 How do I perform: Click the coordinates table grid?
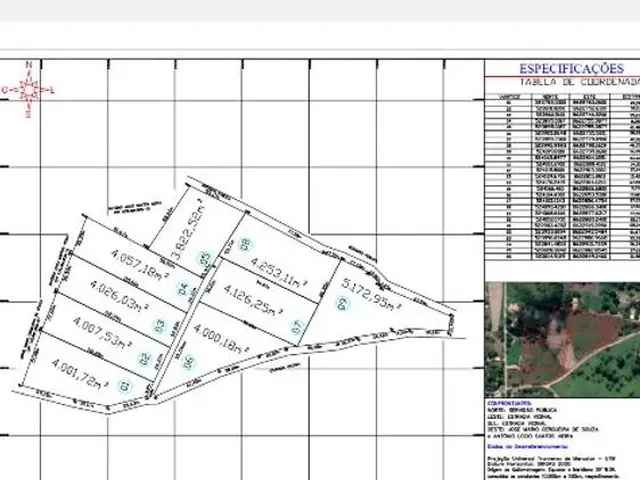562,177
